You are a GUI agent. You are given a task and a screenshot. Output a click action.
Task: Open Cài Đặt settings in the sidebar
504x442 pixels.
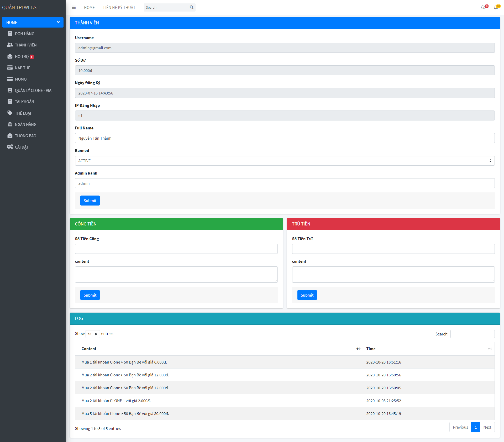click(x=22, y=147)
